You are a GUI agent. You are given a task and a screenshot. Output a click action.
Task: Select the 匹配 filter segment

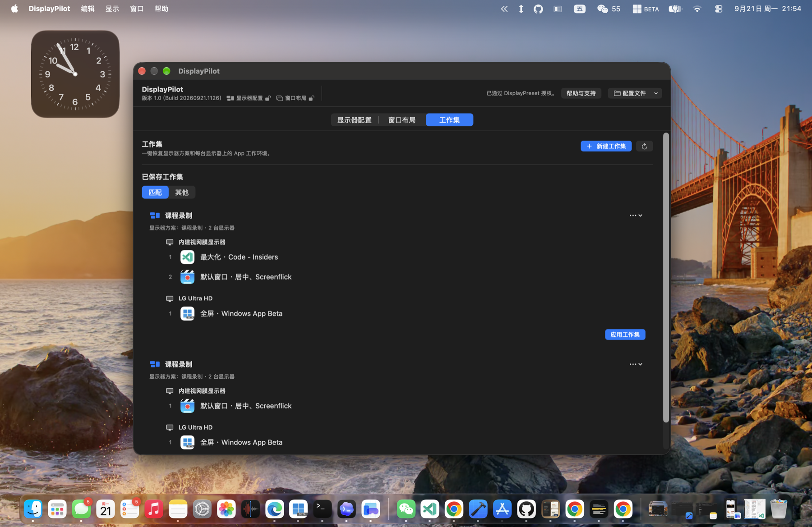pyautogui.click(x=155, y=192)
